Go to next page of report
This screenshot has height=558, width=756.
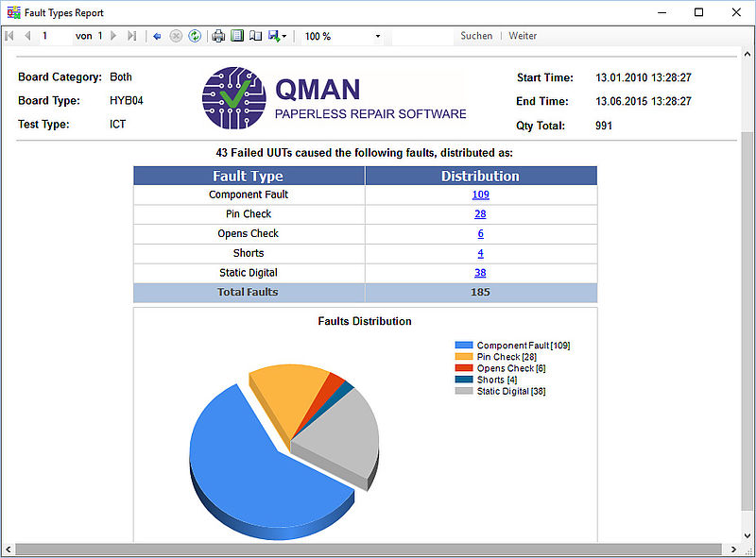[x=113, y=36]
